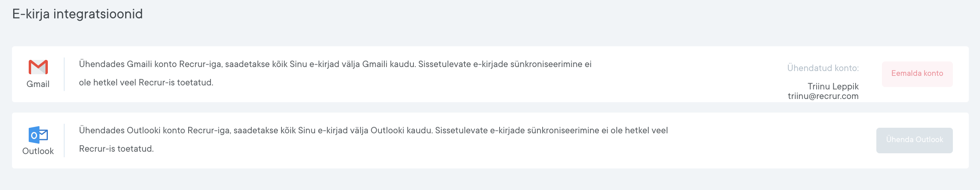This screenshot has width=980, height=190.
Task: Click the first line of the Outlook description
Action: (x=373, y=131)
